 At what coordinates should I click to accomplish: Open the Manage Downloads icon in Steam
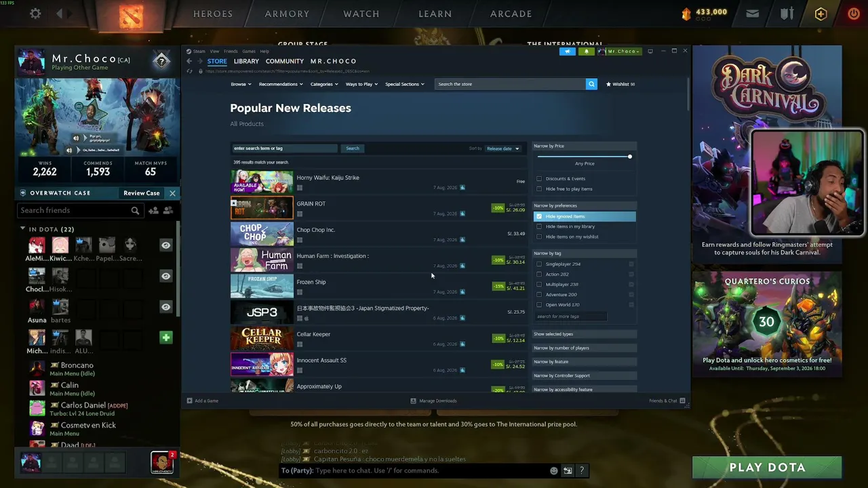[x=413, y=401]
